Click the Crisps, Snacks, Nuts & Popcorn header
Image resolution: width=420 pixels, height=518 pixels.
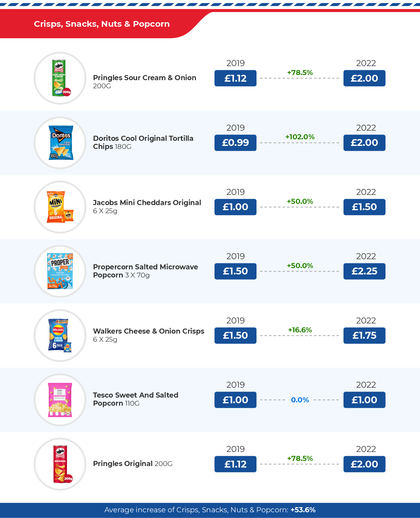102,24
